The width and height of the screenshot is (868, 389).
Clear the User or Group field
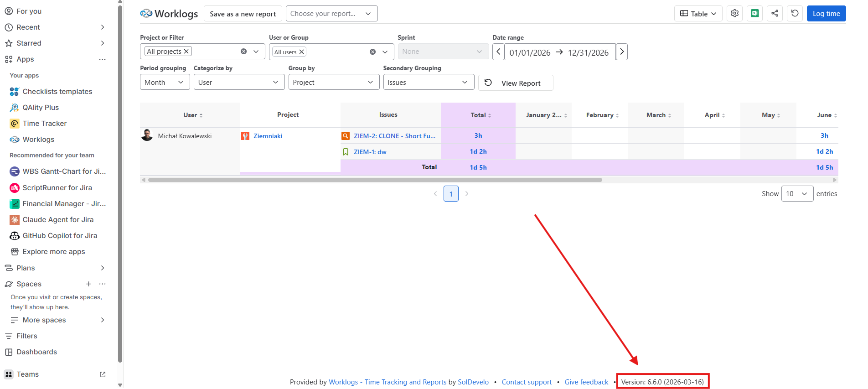[x=373, y=52]
